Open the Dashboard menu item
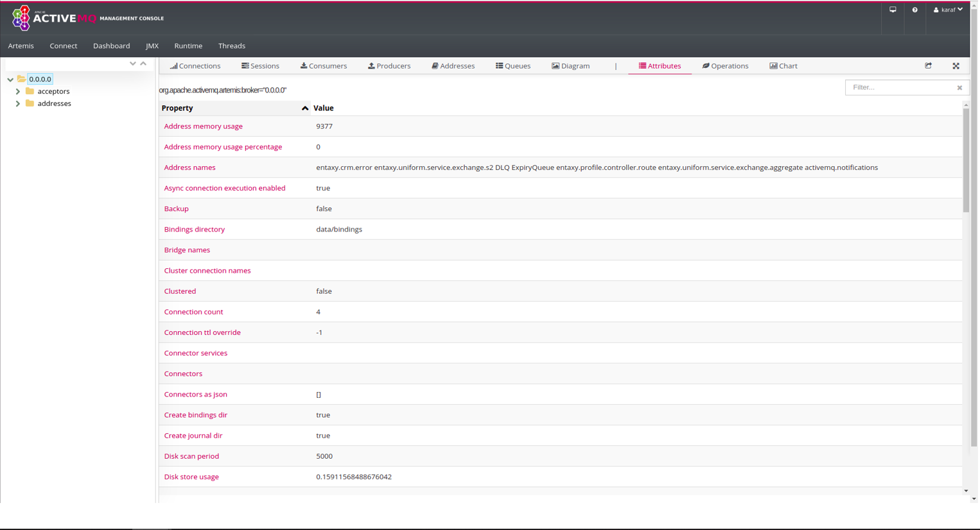This screenshot has width=980, height=530. pos(111,46)
